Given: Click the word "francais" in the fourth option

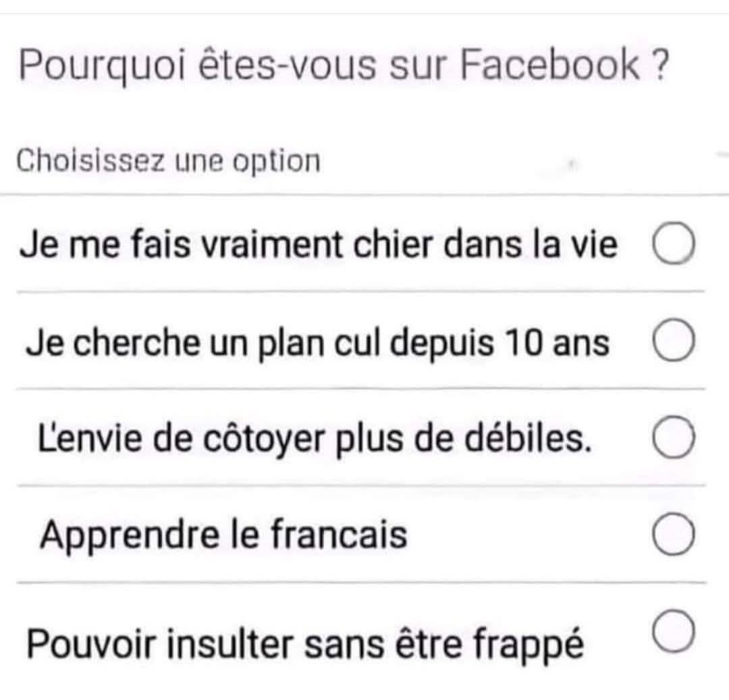Looking at the screenshot, I should 340,536.
